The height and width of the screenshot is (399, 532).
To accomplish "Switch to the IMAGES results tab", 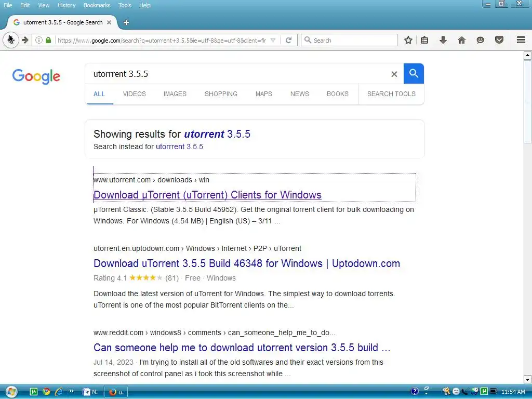I will (175, 94).
